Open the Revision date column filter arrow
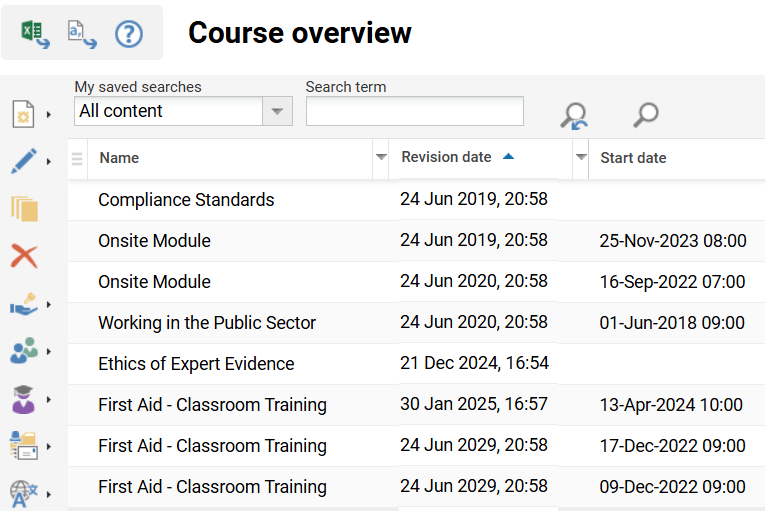Screen dimensions: 765x511 pyautogui.click(x=580, y=158)
